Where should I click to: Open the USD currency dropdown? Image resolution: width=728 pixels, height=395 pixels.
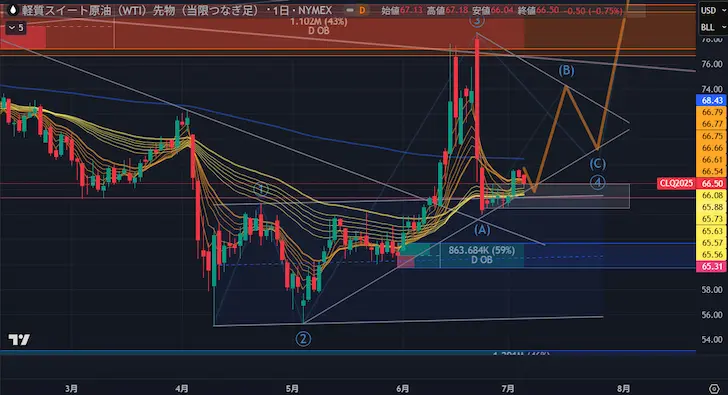[x=712, y=10]
